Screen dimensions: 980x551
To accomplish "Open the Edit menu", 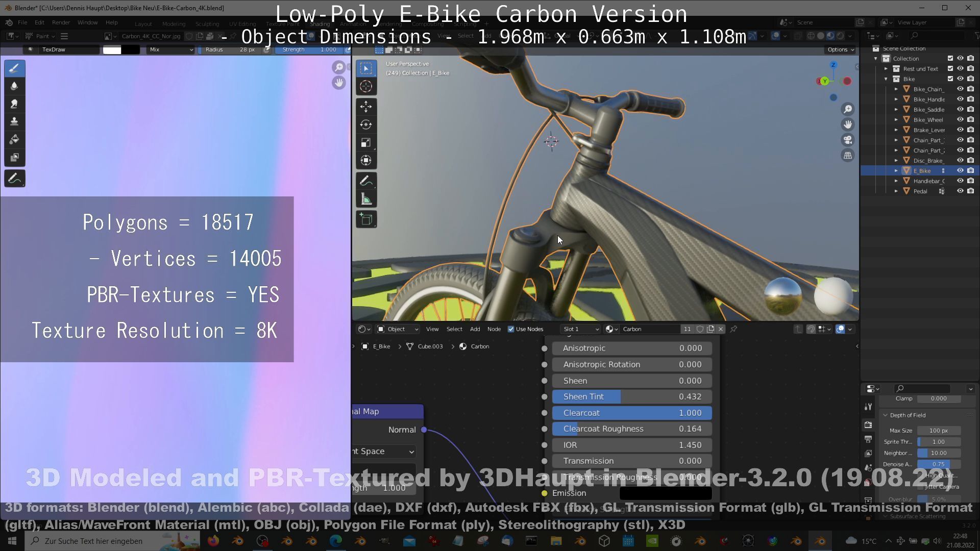I will click(x=39, y=22).
